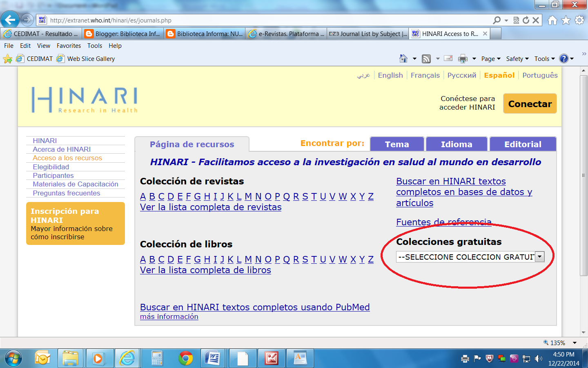Click the page vertical scrollbar

tap(584, 176)
